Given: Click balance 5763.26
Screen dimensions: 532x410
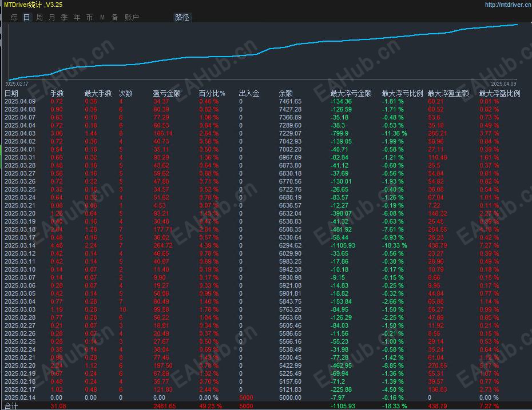Looking at the screenshot, I should [x=290, y=309].
